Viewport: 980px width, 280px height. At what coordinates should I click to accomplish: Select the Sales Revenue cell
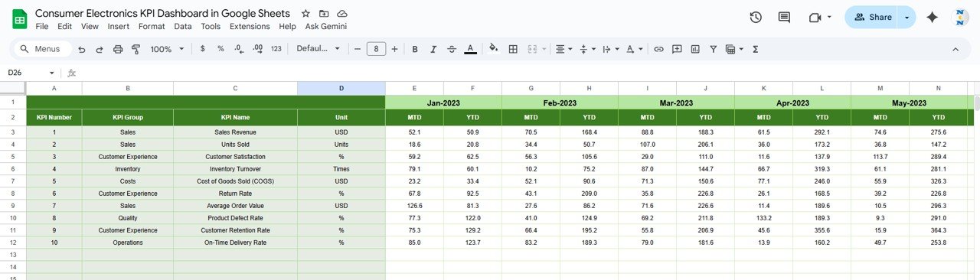pyautogui.click(x=235, y=132)
